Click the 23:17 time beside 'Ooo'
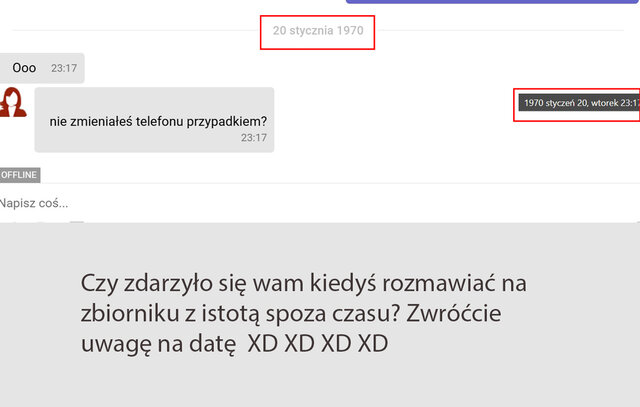 tap(64, 68)
